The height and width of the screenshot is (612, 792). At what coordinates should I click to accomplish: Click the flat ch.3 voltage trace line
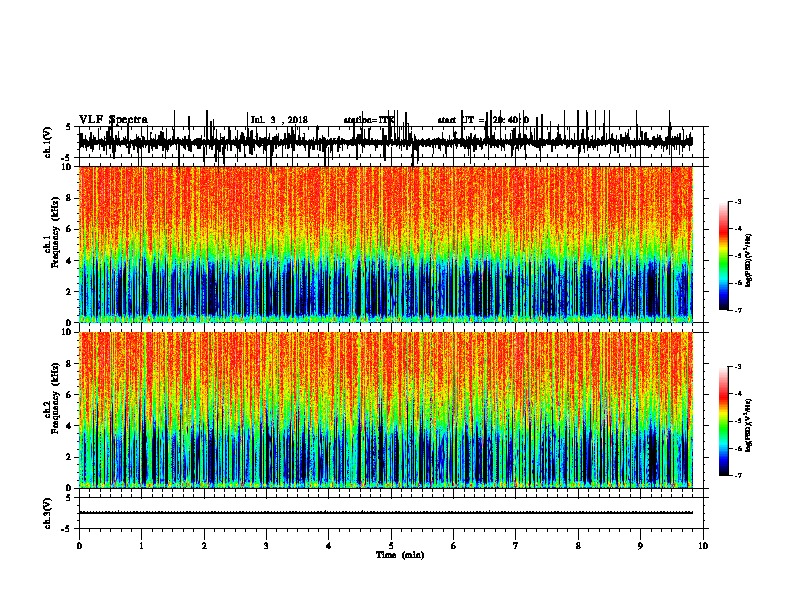point(385,513)
